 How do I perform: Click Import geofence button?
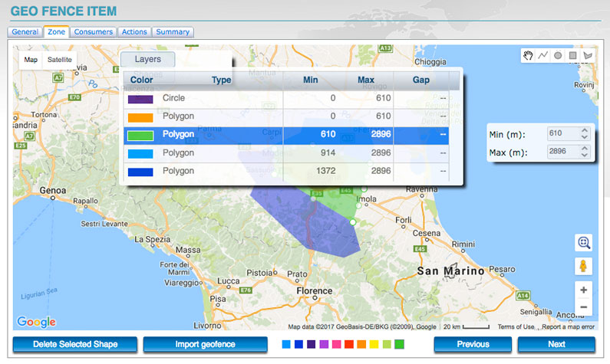pyautogui.click(x=205, y=344)
